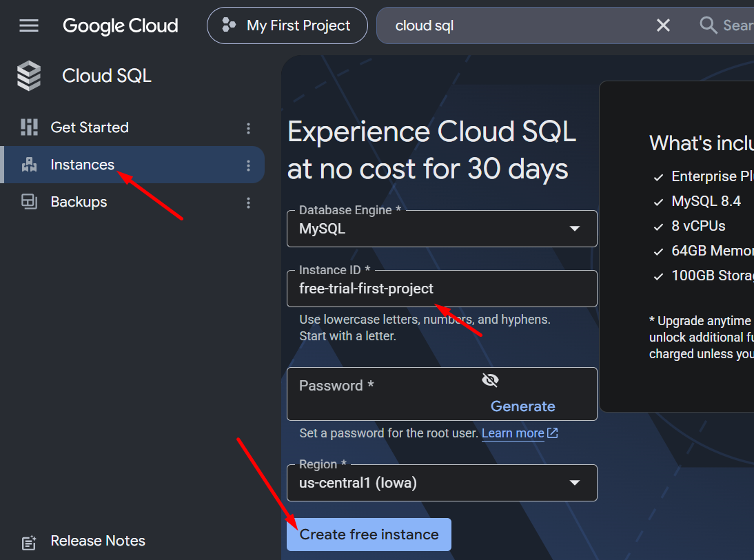Click the Get Started dashboard icon
Screen dimensions: 754x560
(x=30, y=127)
